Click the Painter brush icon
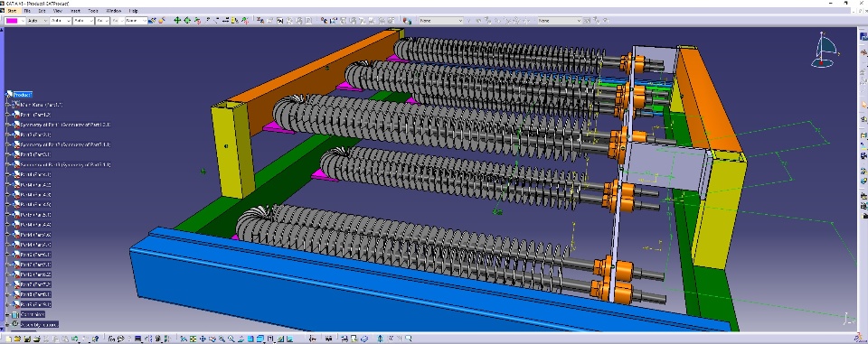 (152, 21)
